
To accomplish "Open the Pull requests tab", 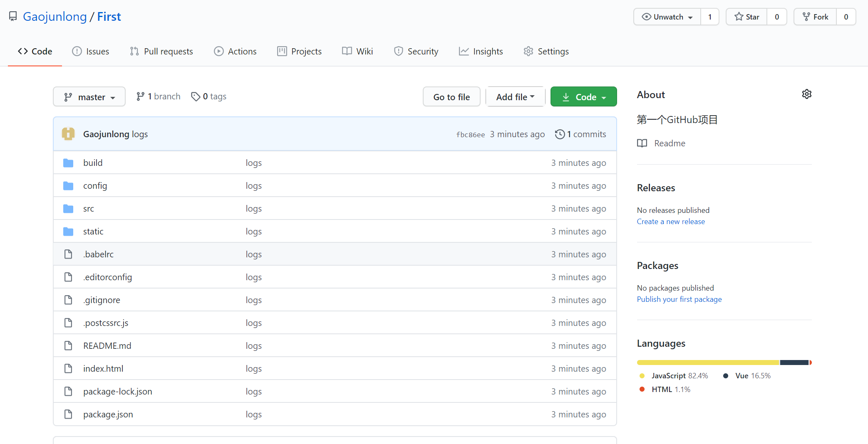I will (x=161, y=51).
